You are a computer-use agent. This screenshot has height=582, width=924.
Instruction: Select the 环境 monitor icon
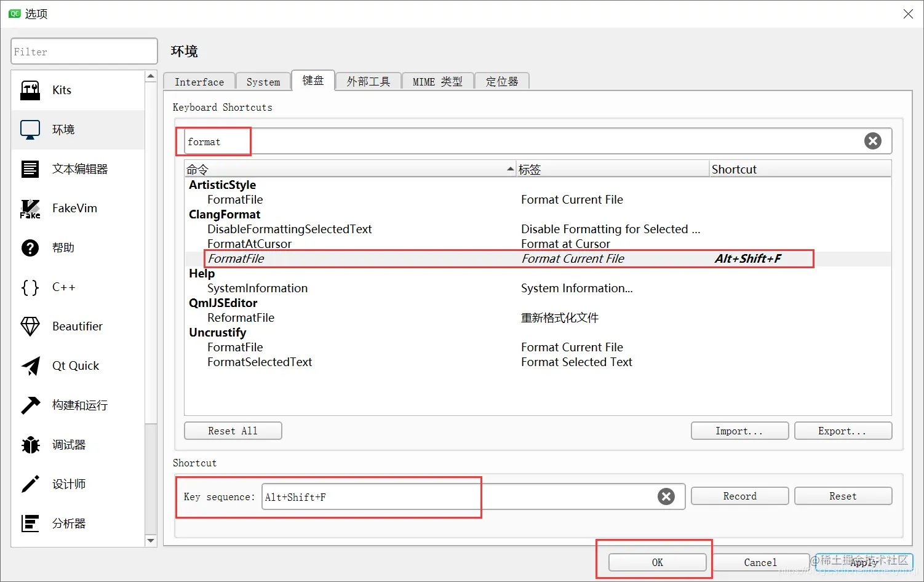[x=30, y=130]
